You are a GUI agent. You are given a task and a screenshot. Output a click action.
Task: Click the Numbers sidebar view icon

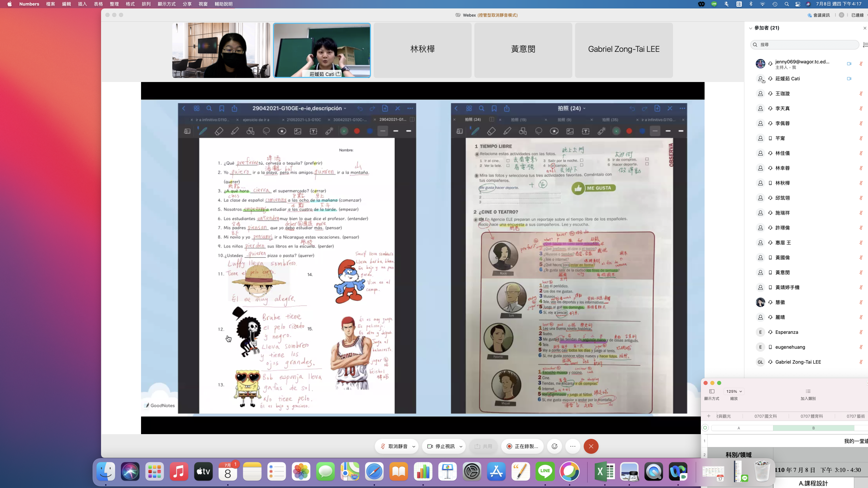pos(712,391)
